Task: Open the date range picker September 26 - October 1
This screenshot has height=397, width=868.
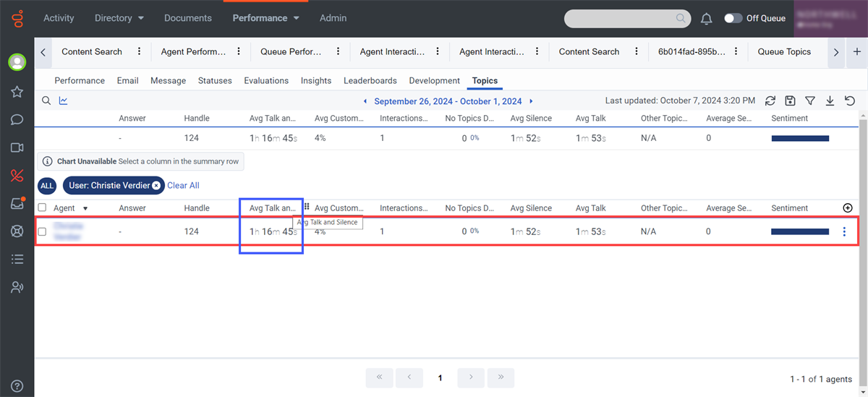Action: 448,101
